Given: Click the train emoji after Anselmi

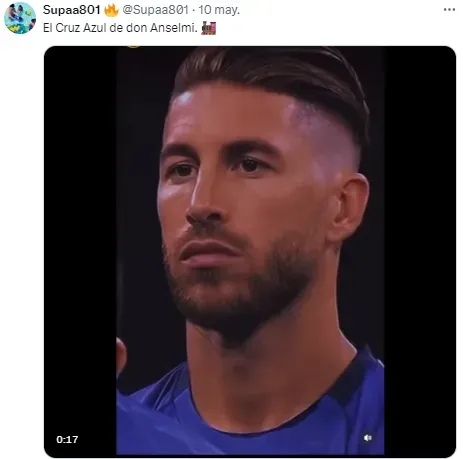Looking at the screenshot, I should click(x=209, y=28).
